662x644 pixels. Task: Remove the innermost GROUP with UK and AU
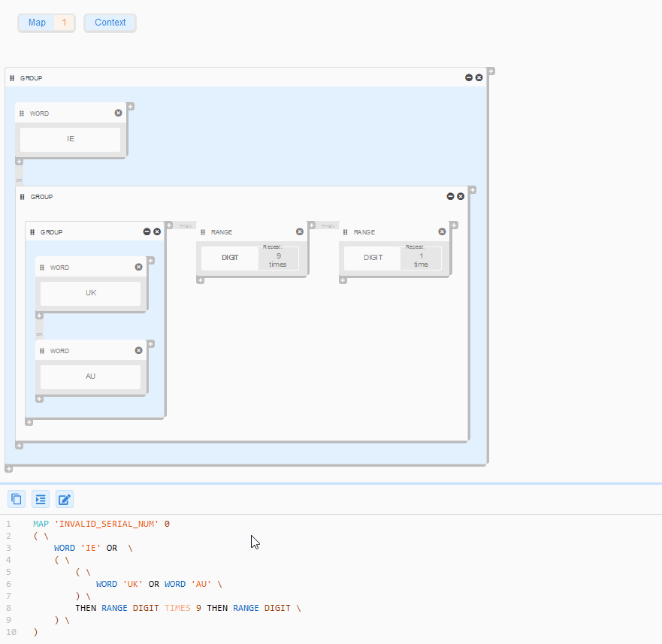coord(157,232)
